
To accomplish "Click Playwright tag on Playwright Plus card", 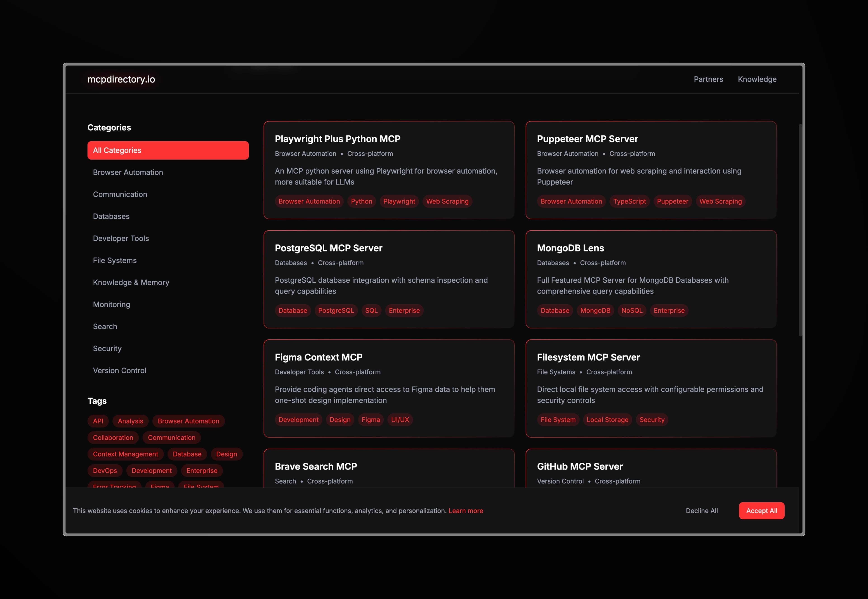I will (x=399, y=201).
